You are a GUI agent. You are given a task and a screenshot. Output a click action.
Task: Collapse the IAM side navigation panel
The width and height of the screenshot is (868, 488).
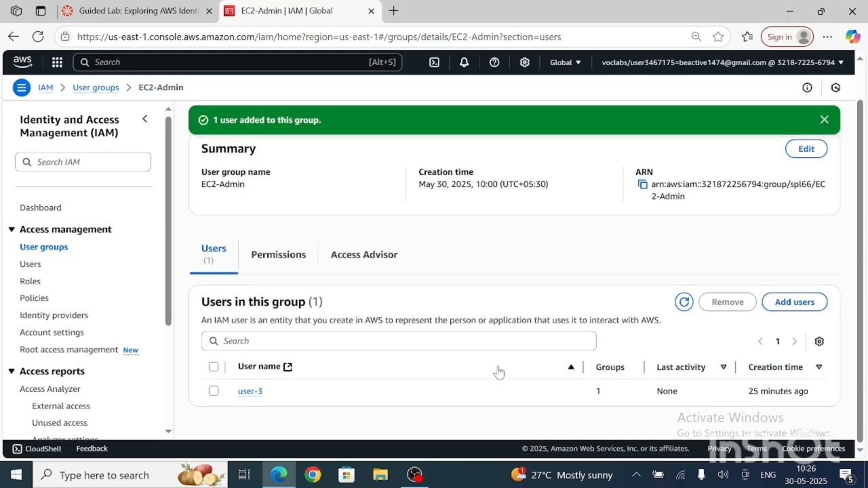[x=144, y=119]
